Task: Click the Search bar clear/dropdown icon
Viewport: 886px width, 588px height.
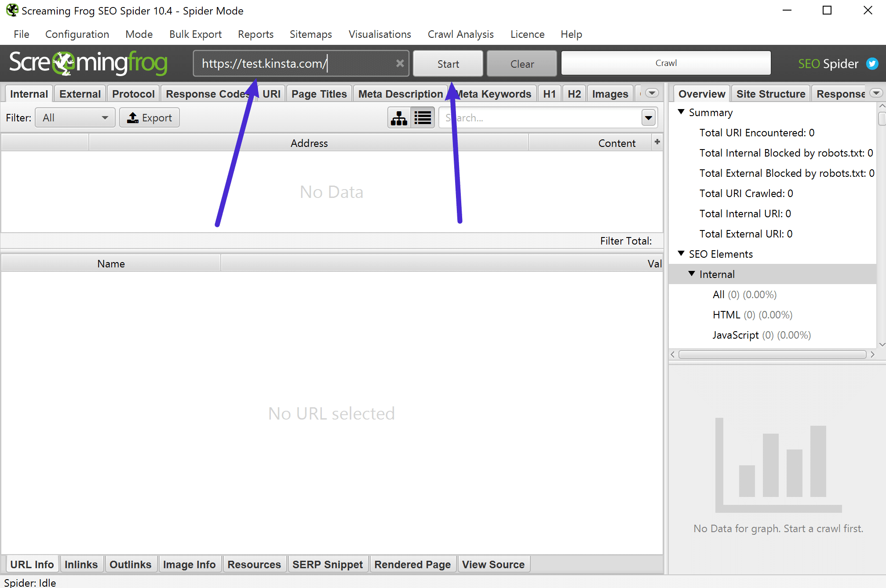Action: pyautogui.click(x=648, y=117)
